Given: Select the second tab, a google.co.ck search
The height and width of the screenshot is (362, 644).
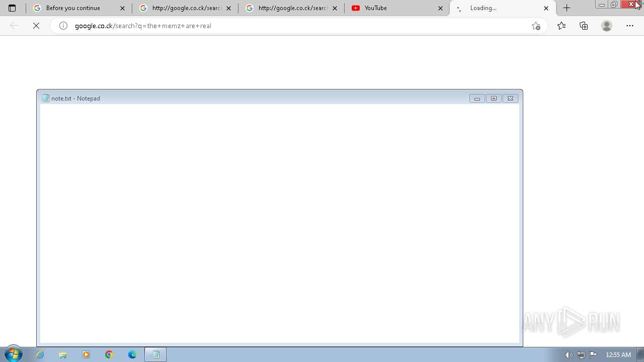Looking at the screenshot, I should pos(185,8).
